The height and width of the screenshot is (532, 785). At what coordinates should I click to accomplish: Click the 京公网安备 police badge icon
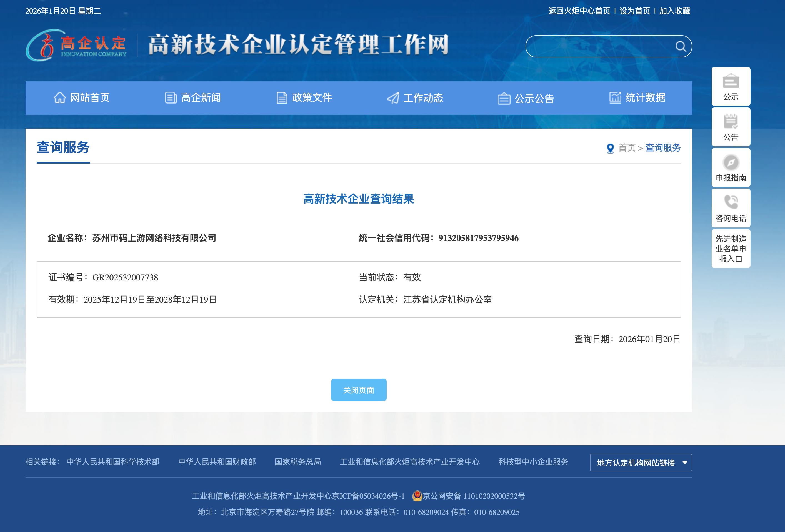[417, 496]
